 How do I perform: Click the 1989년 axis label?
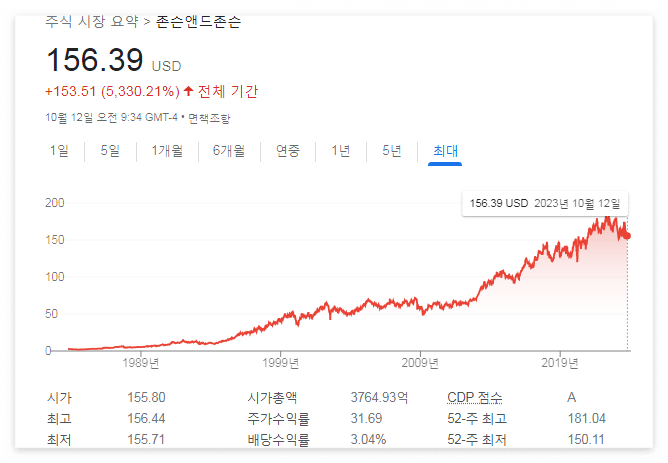tap(141, 363)
